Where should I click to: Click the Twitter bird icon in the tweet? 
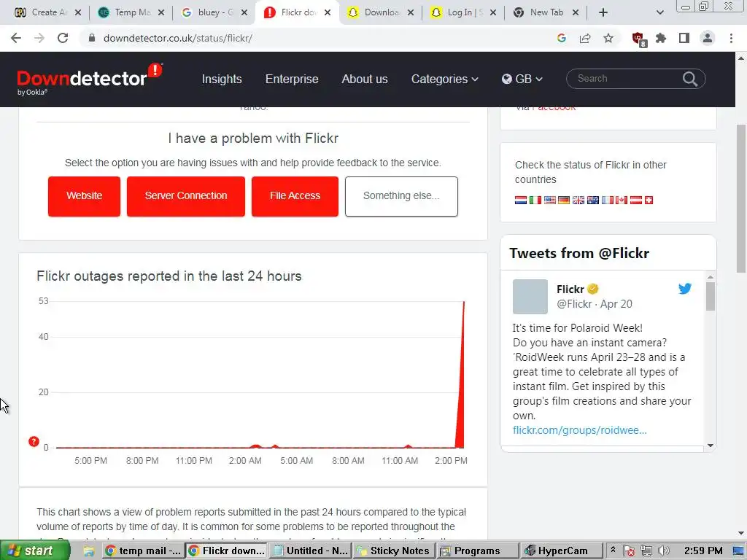(684, 289)
